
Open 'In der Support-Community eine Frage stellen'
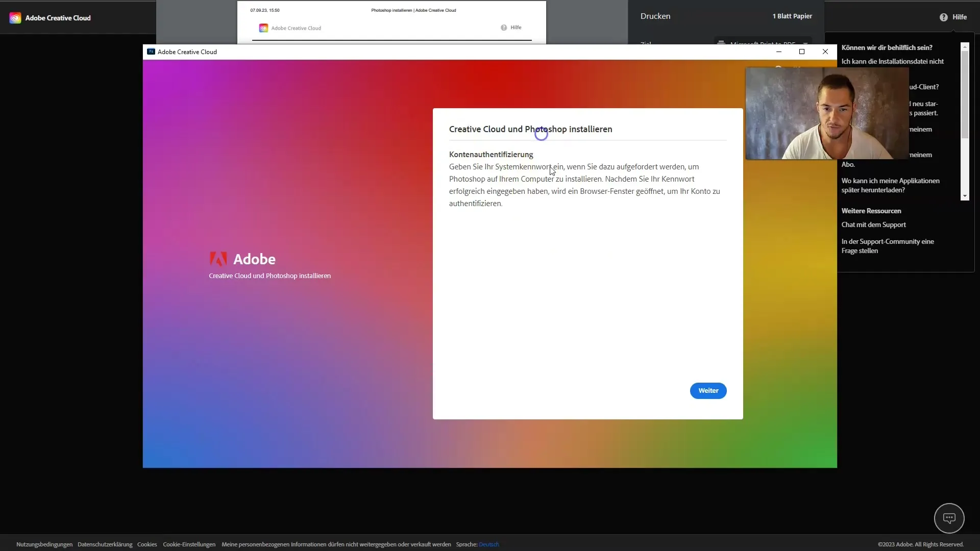point(888,246)
